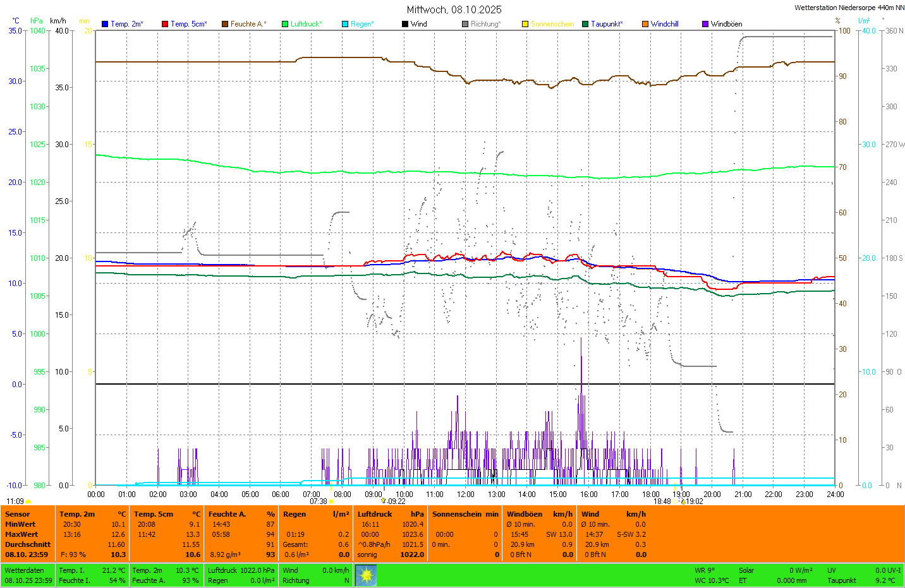This screenshot has width=905, height=588.
Task: Click the sunny weather icon in green bar
Action: click(x=366, y=575)
